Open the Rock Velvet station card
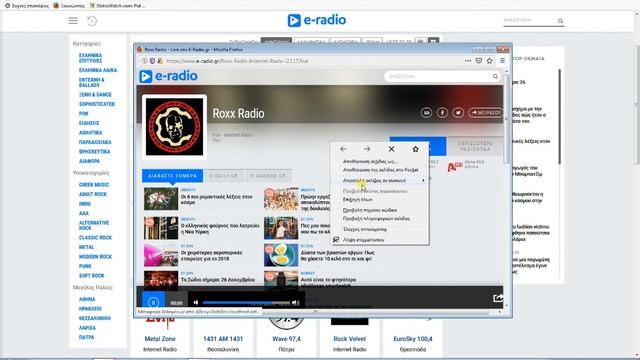Viewport: 640px width, 360px height. (x=349, y=338)
